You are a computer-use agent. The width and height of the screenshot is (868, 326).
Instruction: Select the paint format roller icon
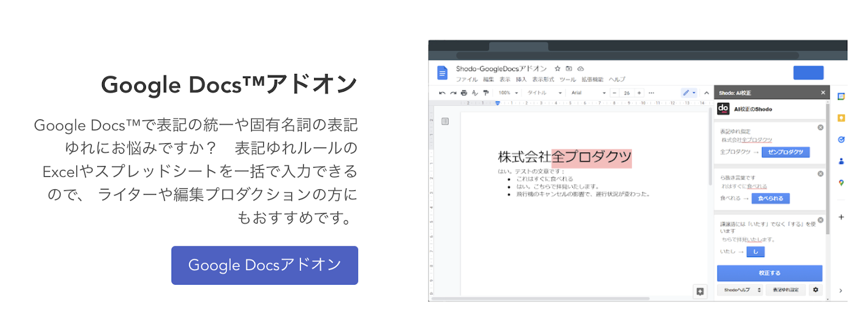click(486, 93)
